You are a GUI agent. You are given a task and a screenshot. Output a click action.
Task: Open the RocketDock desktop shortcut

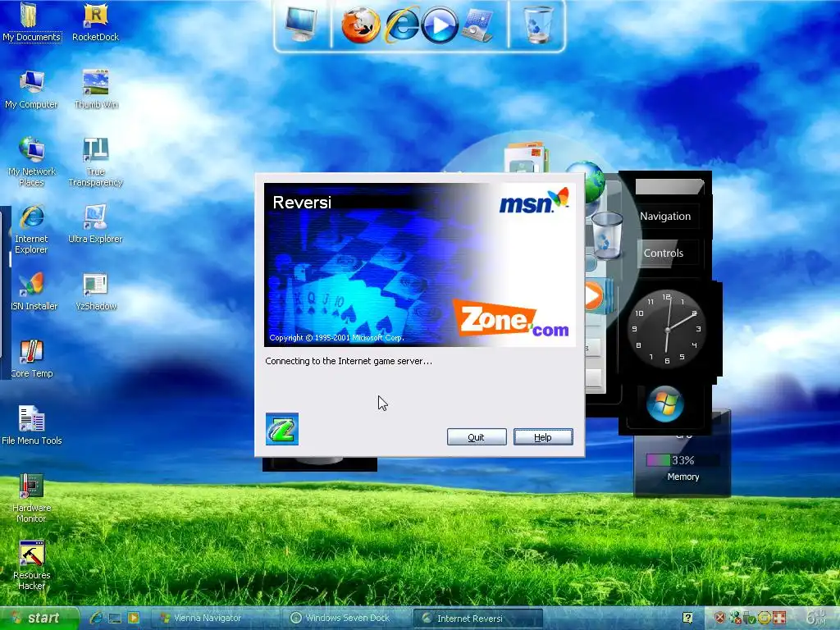click(95, 21)
